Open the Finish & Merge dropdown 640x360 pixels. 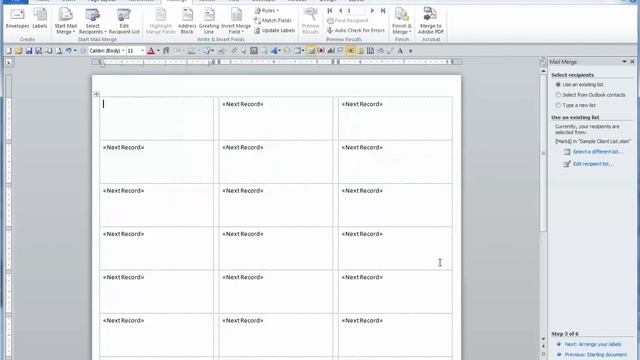coord(402,21)
